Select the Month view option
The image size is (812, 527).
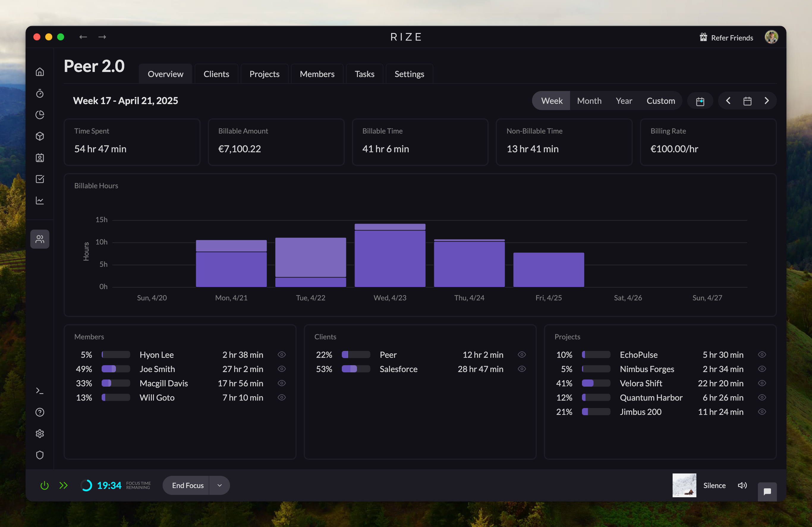coord(589,100)
